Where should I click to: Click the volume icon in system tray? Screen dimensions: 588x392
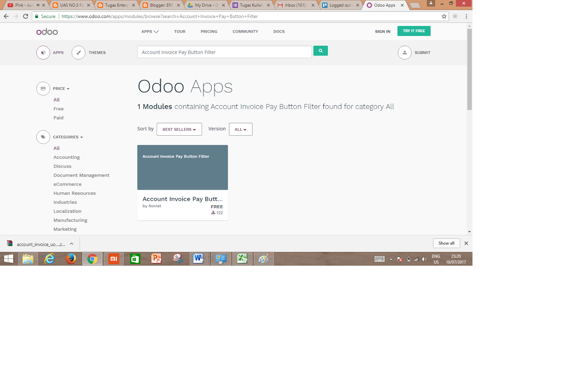tap(424, 259)
